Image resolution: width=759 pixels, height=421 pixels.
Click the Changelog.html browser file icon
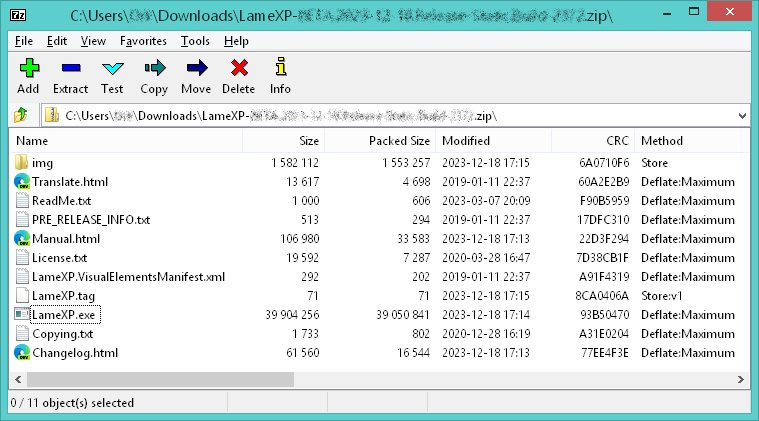tap(22, 352)
